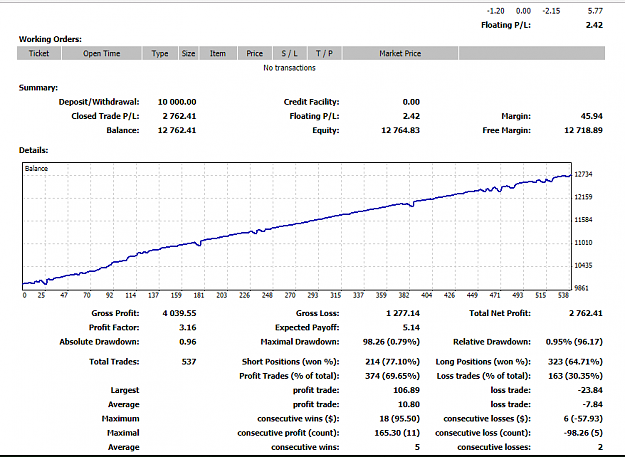Click the T / P column header

(324, 53)
